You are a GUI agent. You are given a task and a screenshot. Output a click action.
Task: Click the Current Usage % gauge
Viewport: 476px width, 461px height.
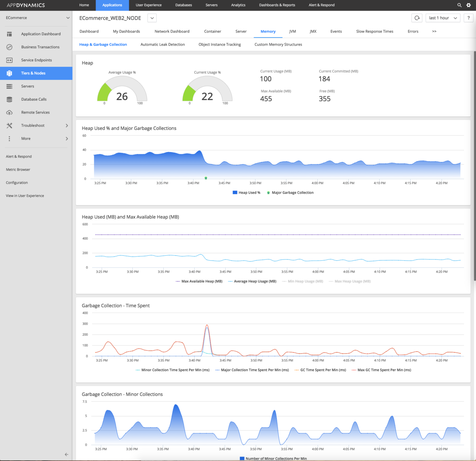tap(207, 89)
